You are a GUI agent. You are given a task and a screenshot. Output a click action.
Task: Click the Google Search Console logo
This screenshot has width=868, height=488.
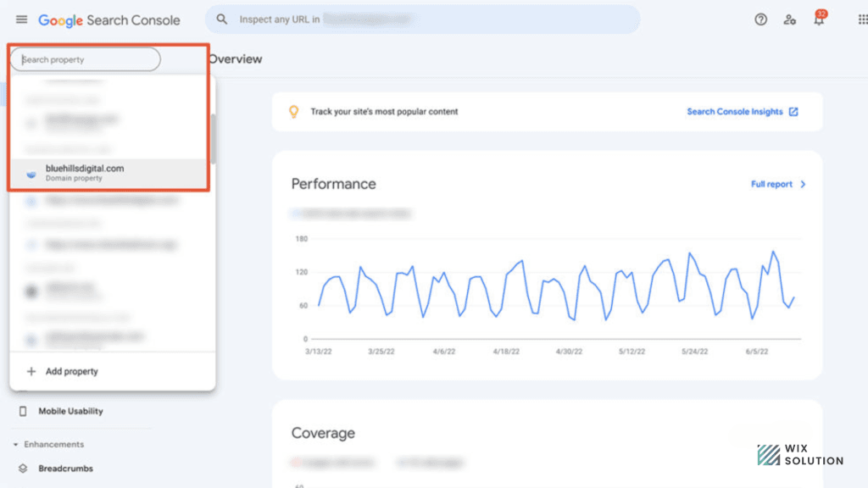tap(109, 20)
